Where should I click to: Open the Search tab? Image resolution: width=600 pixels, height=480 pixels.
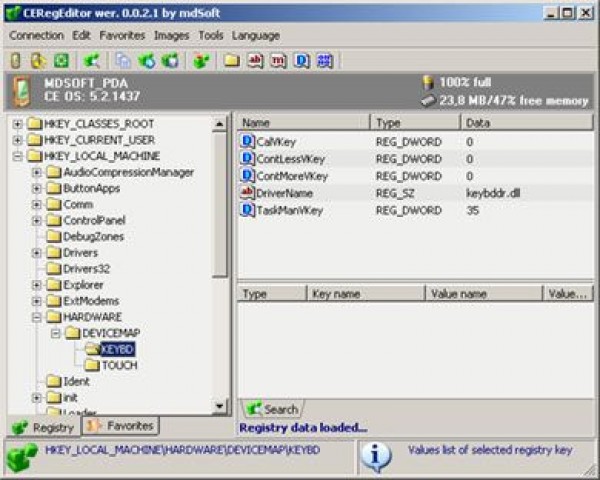point(272,409)
